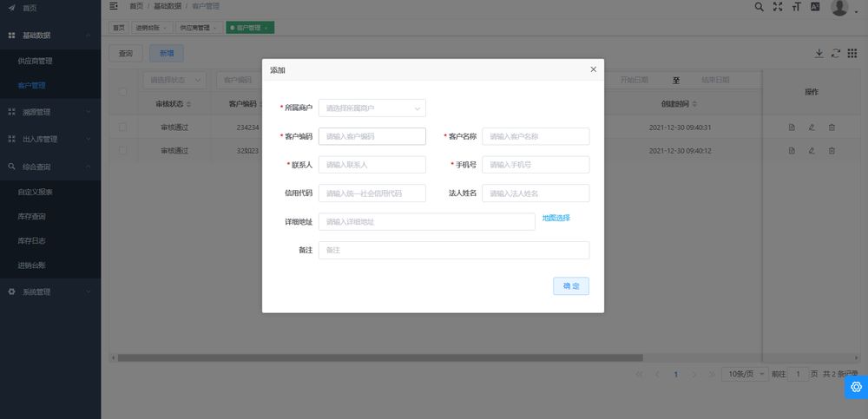Click the edit pencil icon for customer 234234

click(812, 128)
